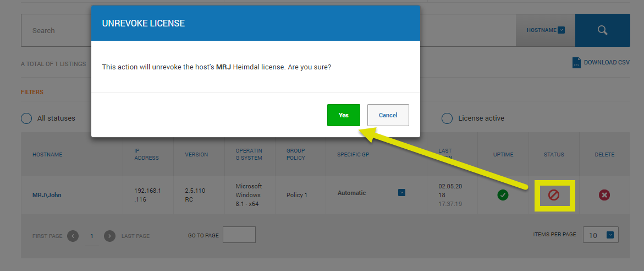Click last seen 02.05.2018 17:37:19 cell
Viewport: 644px width, 271px height.
450,195
